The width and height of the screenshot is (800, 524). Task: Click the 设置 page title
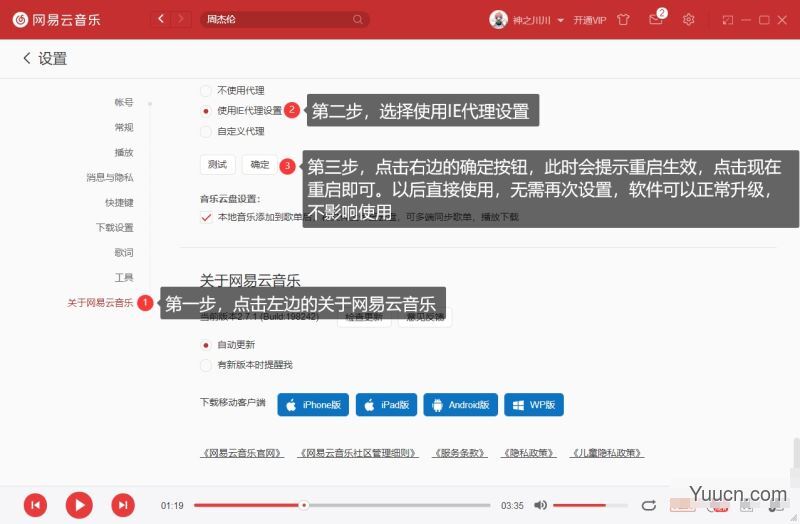(53, 58)
